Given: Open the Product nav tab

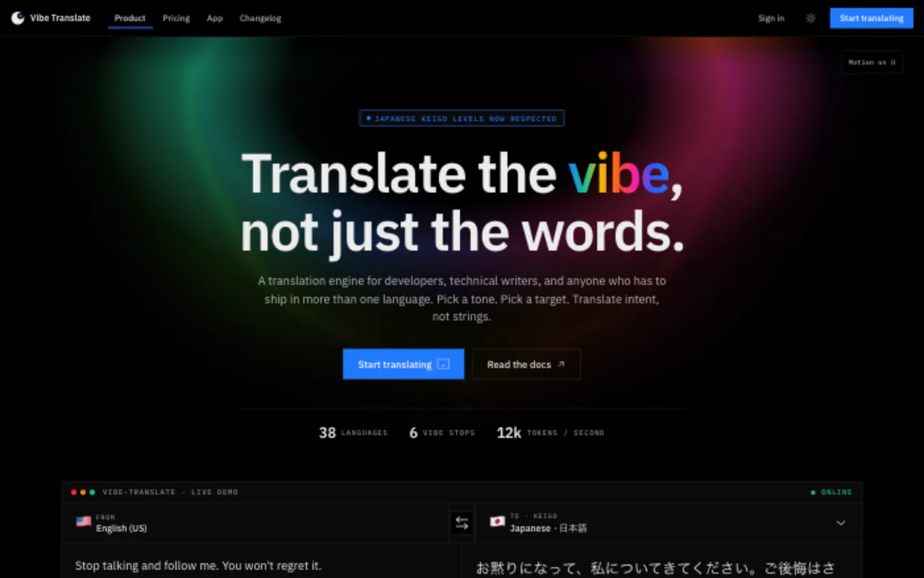Looking at the screenshot, I should pyautogui.click(x=130, y=18).
